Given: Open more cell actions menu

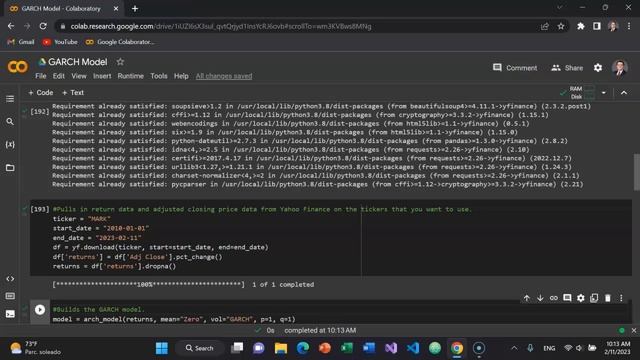Looking at the screenshot, I should click(621, 298).
